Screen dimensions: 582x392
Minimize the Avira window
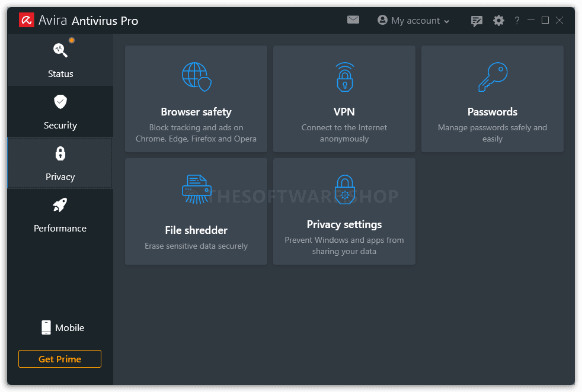(531, 20)
